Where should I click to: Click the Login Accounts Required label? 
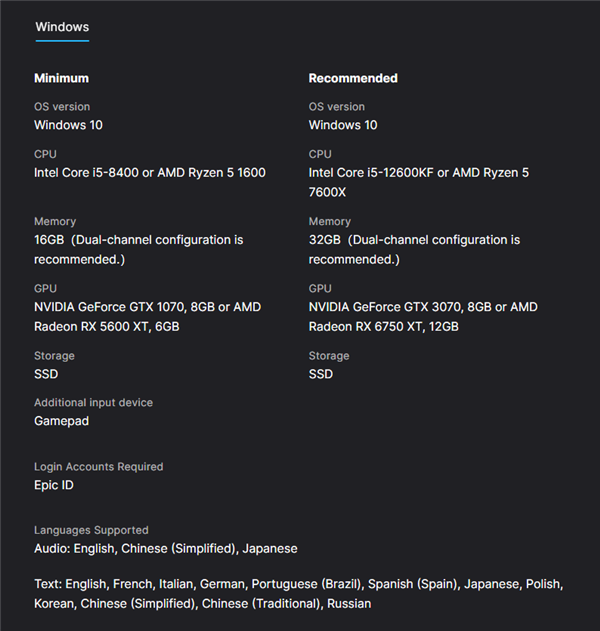click(x=99, y=467)
